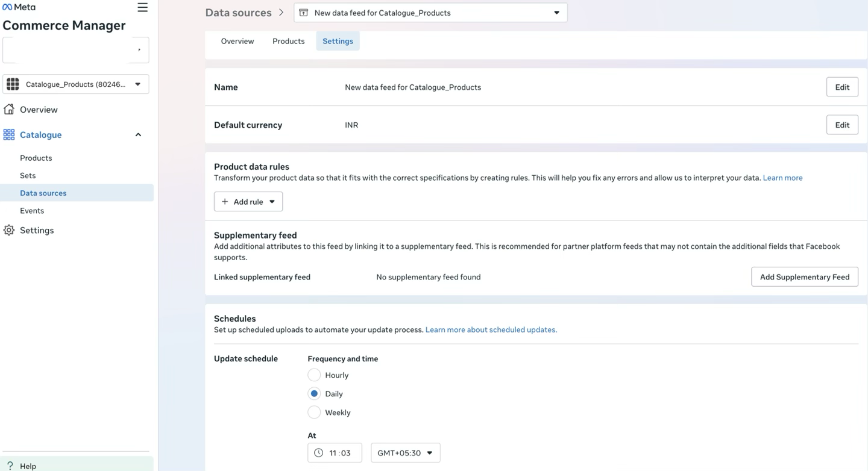Switch to the Settings tab
The image size is (868, 471).
pos(338,41)
